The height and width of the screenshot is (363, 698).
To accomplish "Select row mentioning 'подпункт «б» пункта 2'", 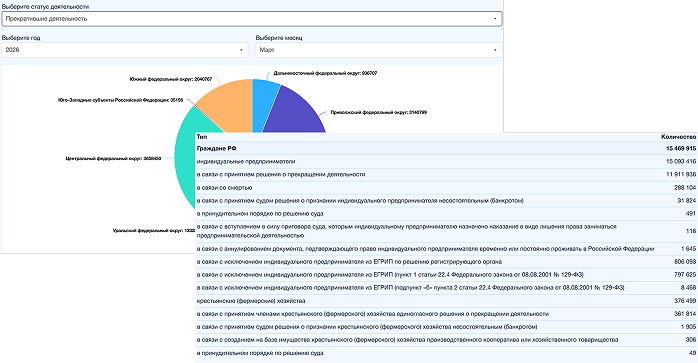I will coord(446,288).
